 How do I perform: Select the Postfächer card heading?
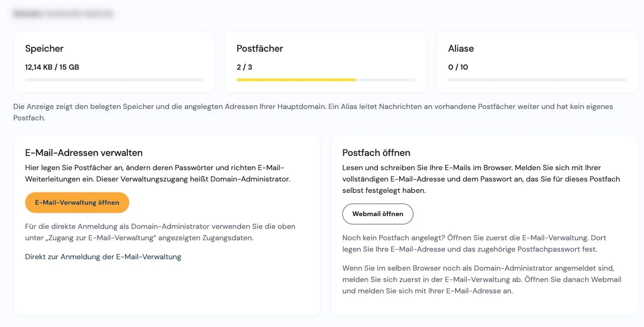pyautogui.click(x=260, y=48)
